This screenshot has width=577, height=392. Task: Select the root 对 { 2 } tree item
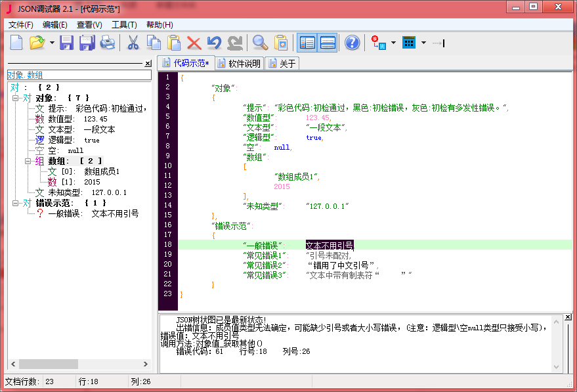35,87
